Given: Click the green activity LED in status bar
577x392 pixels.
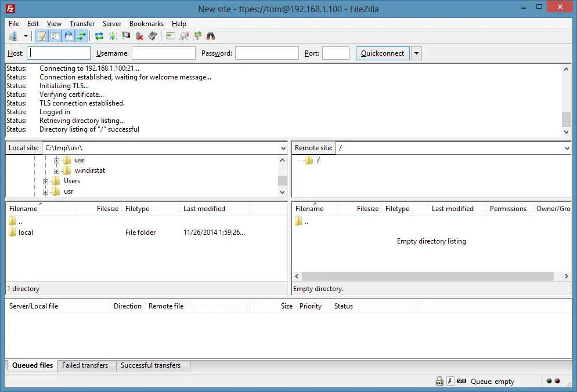Looking at the screenshot, I should [549, 381].
